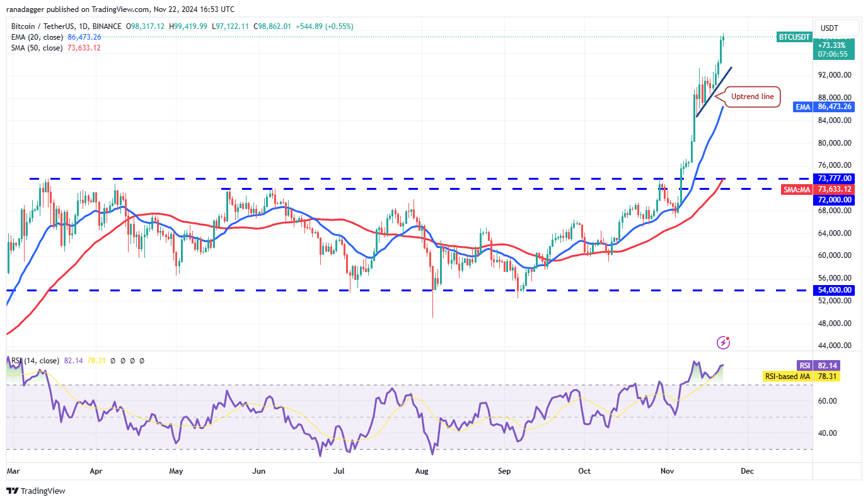Select the RSI (14, close) indicator legend
Screen dimensions: 868x502
[x=35, y=361]
